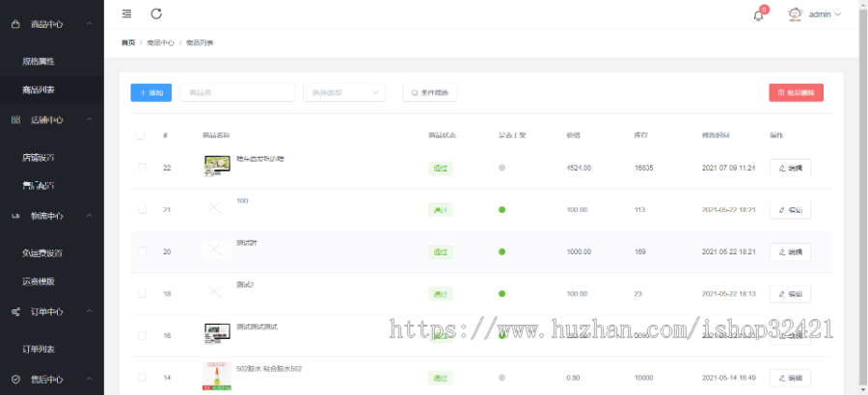The width and height of the screenshot is (868, 395).
Task: Open 免运费设置 in the sidebar
Action: click(x=42, y=253)
